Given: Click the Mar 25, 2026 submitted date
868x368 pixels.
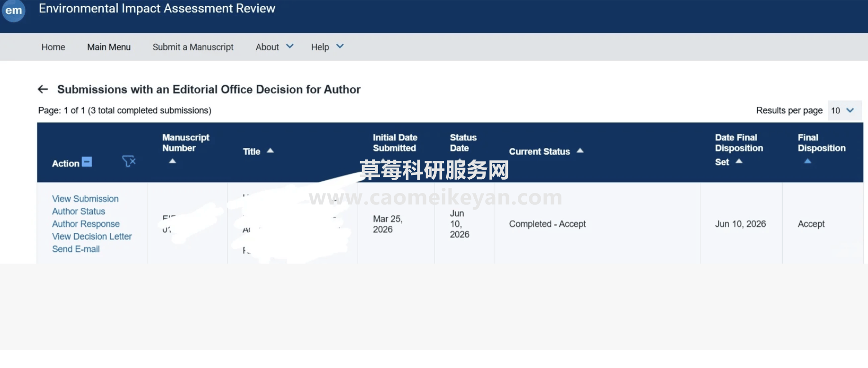Looking at the screenshot, I should [x=388, y=224].
